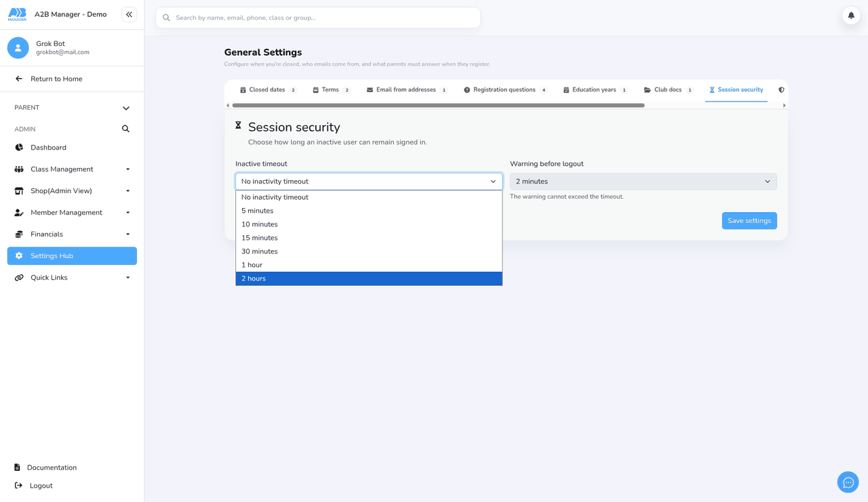868x502 pixels.
Task: Choose 1 hour option
Action: tap(369, 265)
